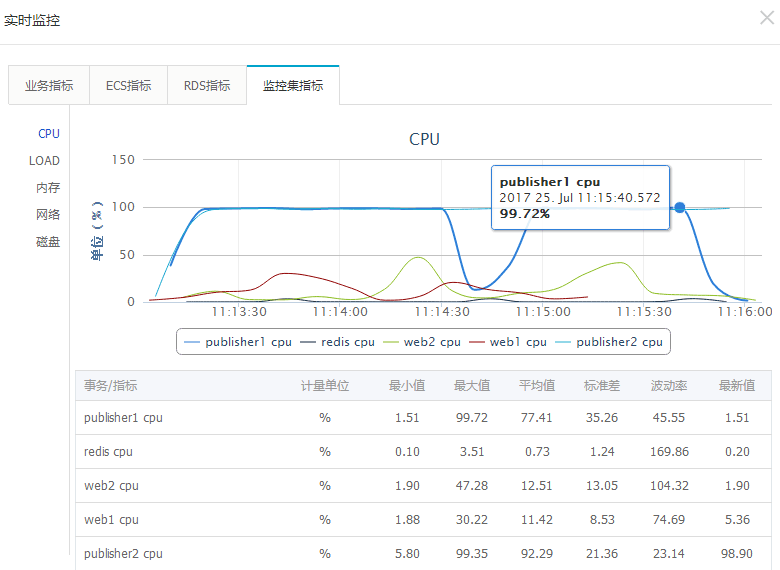Click publisher2 cpu latest value 98.90
Viewport: 780px width, 570px height.
pos(737,554)
